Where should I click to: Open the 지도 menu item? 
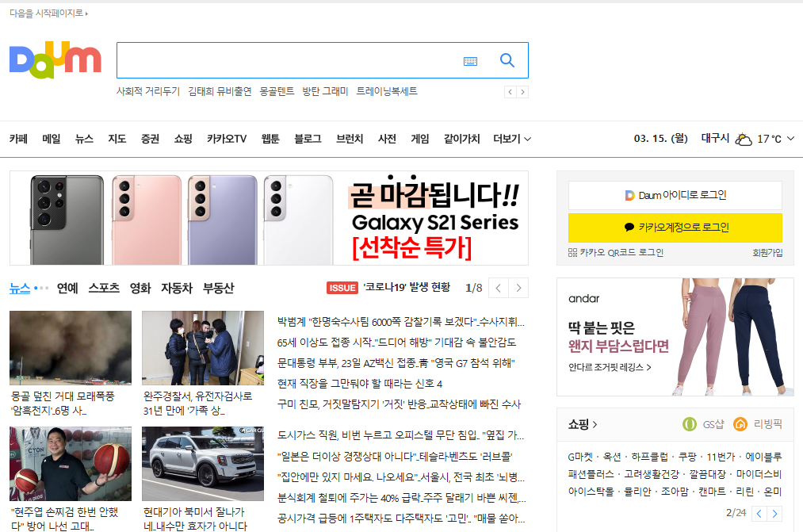pyautogui.click(x=117, y=139)
